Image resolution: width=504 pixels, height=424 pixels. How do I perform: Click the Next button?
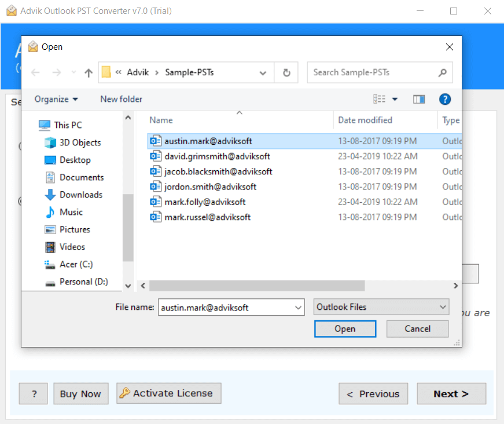pos(451,394)
